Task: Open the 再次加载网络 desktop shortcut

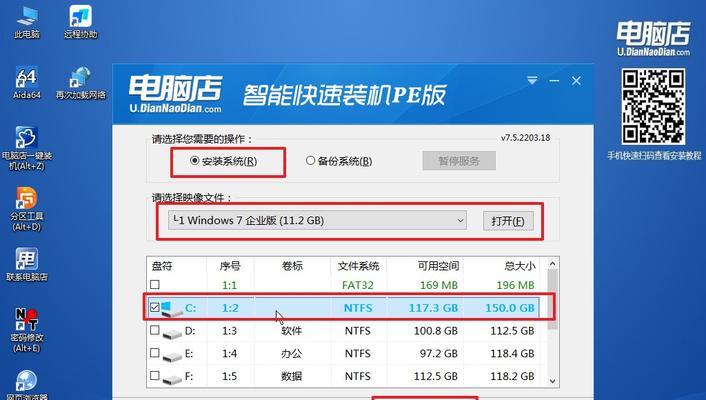Action: [81, 83]
